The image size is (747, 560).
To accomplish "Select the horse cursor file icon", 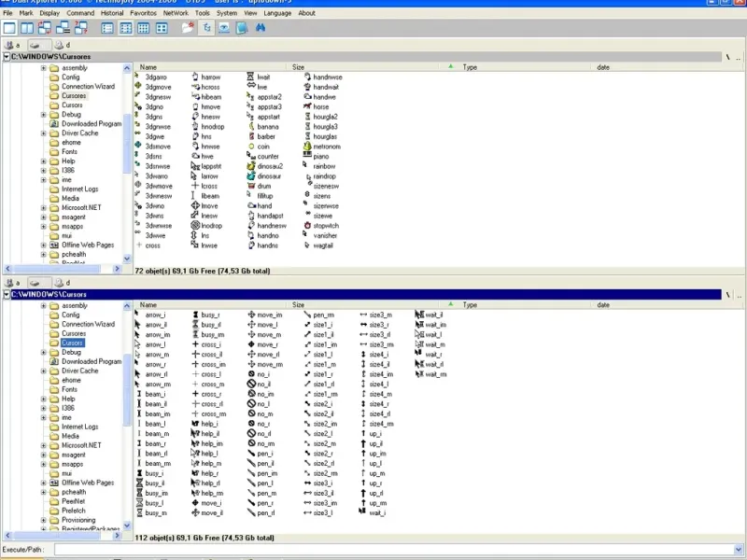I will [x=307, y=106].
